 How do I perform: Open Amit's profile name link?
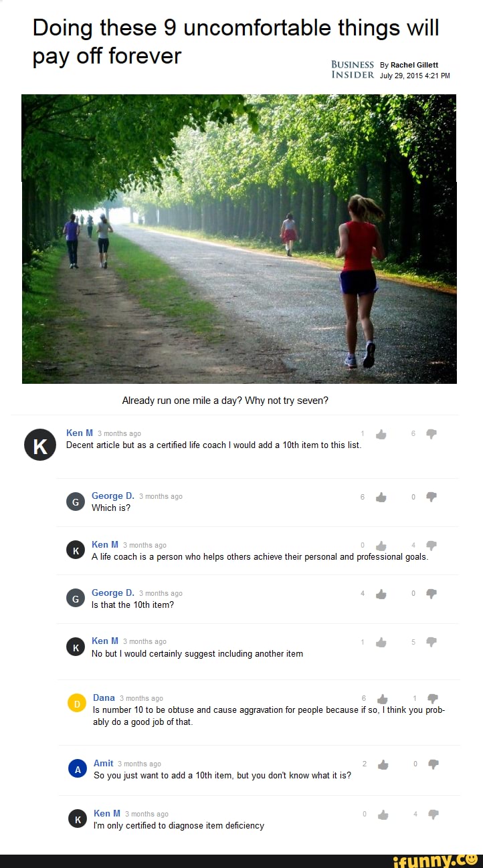(x=103, y=763)
